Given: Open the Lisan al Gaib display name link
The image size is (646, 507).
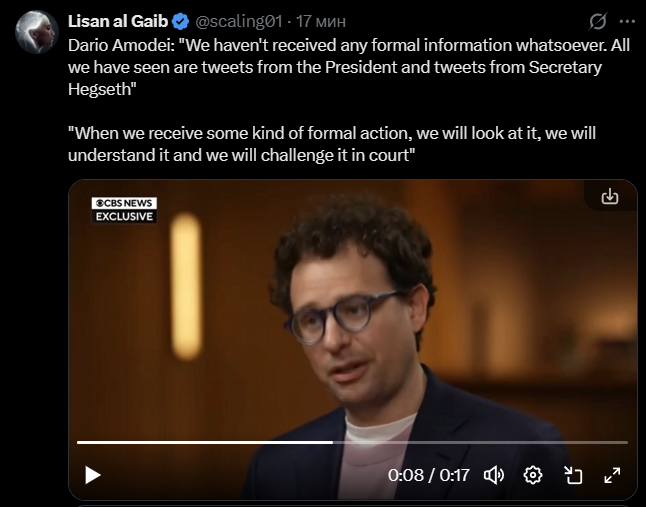Looking at the screenshot, I should click(118, 21).
